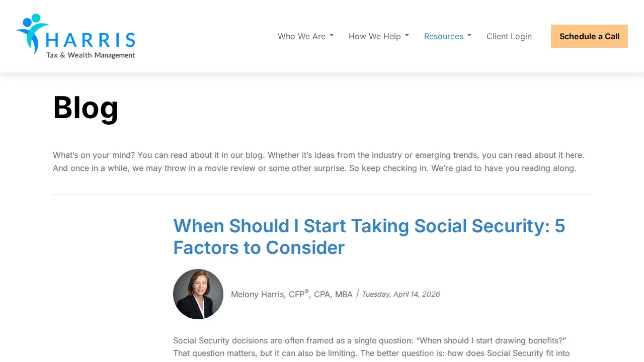The height and width of the screenshot is (362, 644).
Task: Click the horizontal divider below the intro
Action: (322, 195)
